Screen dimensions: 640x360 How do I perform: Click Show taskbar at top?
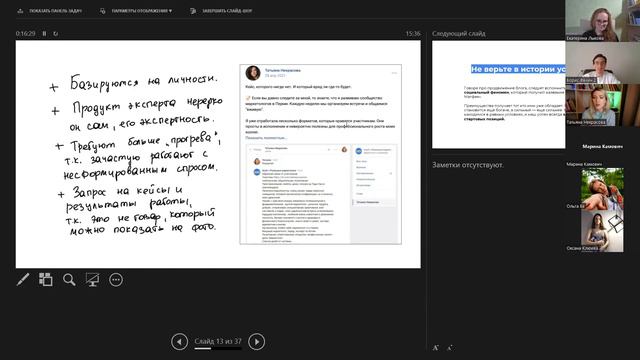pos(49,11)
